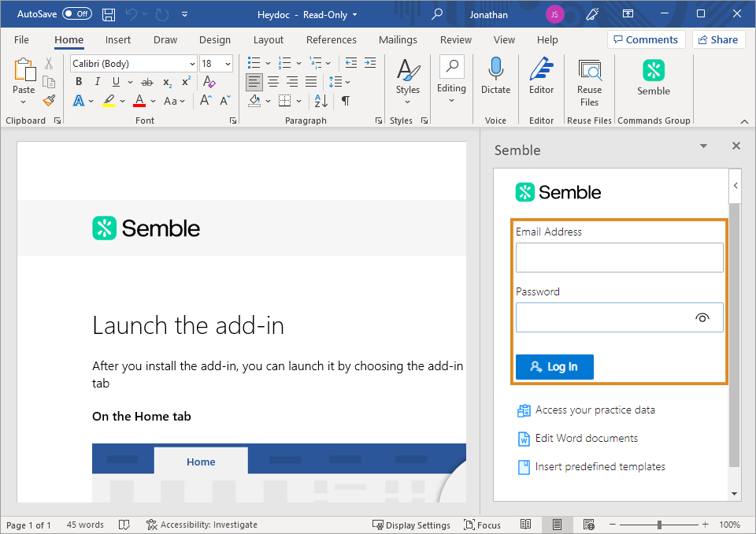Justify the paragraph text

point(311,82)
